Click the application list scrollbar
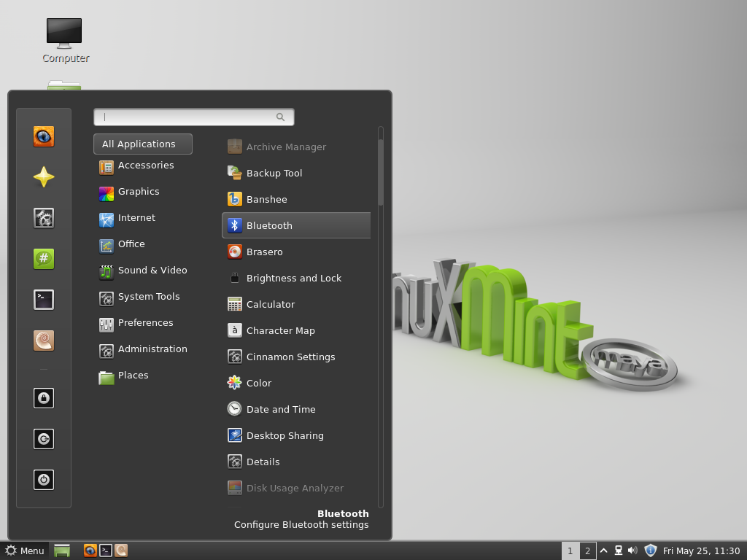The width and height of the screenshot is (747, 560). (x=381, y=172)
